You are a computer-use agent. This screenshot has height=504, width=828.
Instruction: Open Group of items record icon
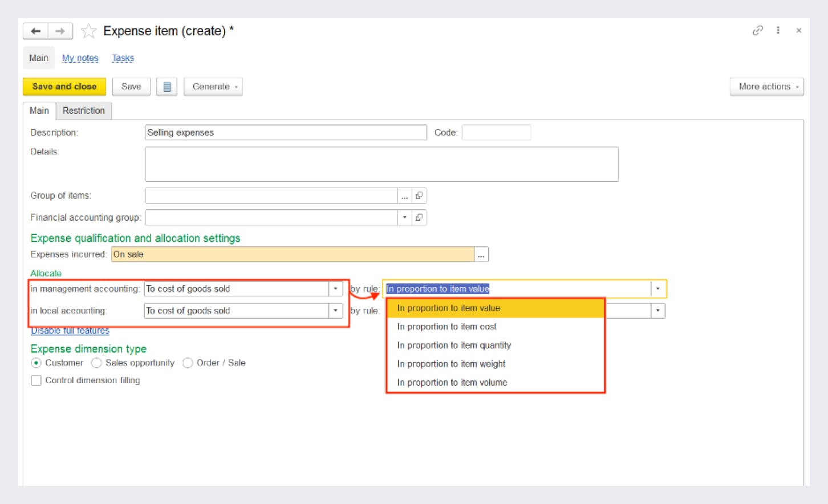pyautogui.click(x=419, y=196)
